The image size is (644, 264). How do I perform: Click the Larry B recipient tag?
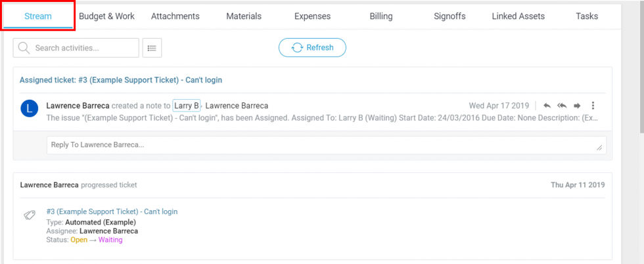coord(187,106)
